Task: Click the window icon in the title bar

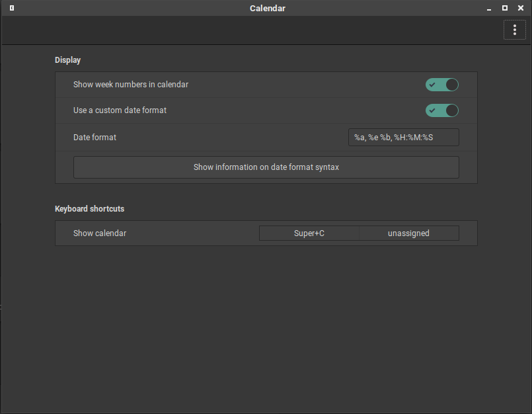Action: (11, 8)
